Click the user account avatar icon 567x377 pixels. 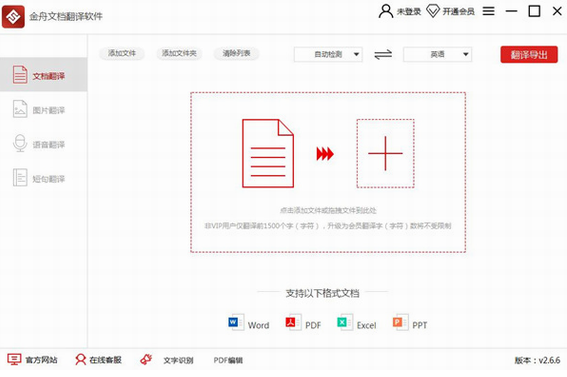coord(386,11)
